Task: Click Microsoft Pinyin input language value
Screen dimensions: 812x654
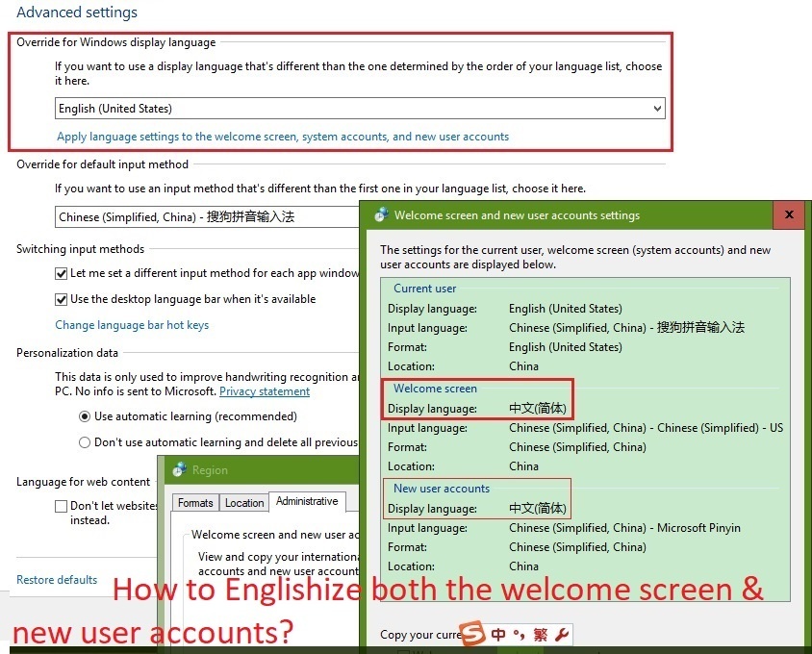Action: click(x=624, y=528)
